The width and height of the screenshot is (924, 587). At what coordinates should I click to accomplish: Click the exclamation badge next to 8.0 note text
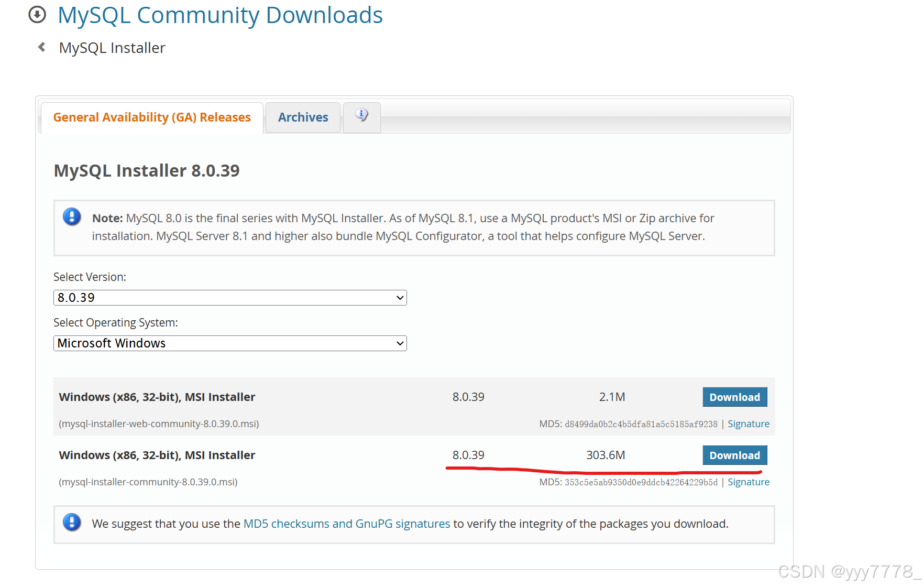(72, 216)
